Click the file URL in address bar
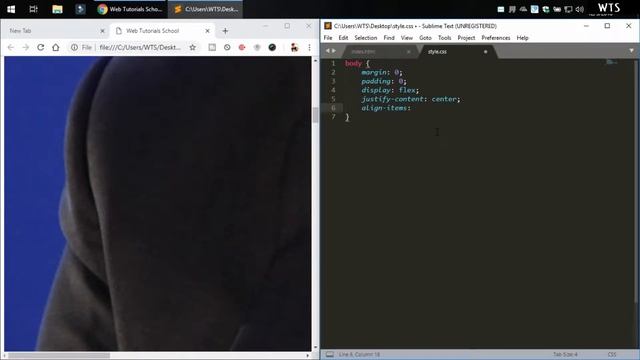 (140, 47)
